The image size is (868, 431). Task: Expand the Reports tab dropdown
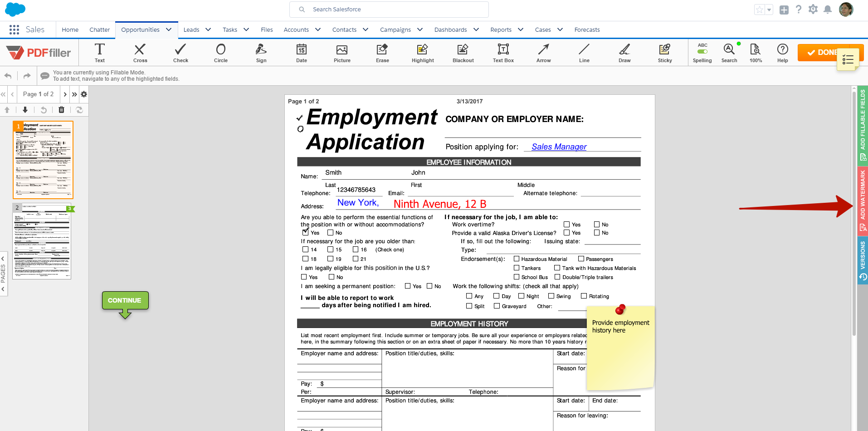[x=521, y=29]
